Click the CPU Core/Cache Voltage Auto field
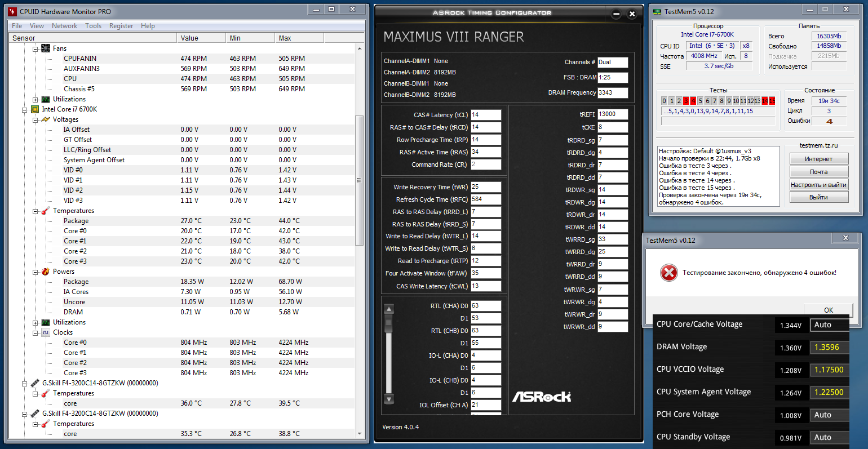This screenshot has height=449, width=868. click(829, 325)
